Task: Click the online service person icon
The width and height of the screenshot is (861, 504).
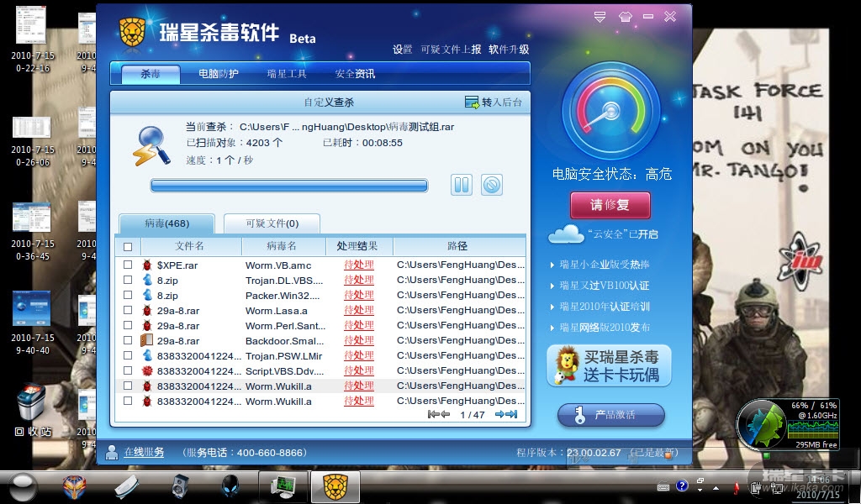Action: click(112, 453)
